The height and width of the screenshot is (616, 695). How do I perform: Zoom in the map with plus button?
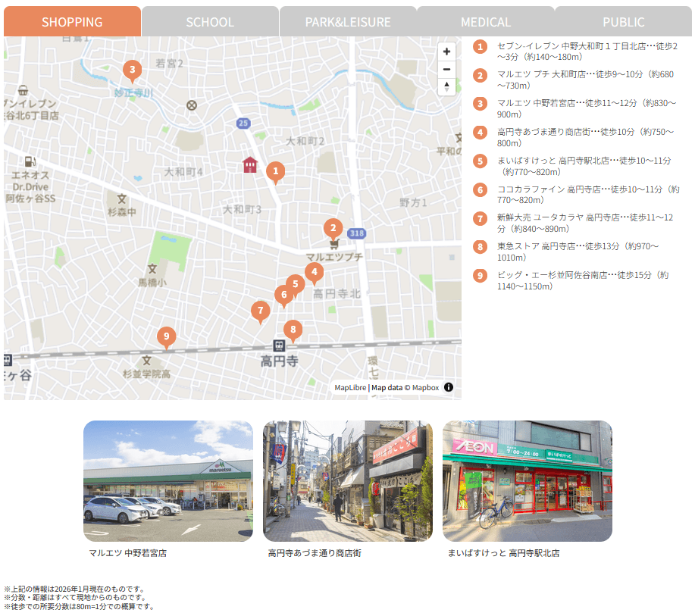pos(447,52)
